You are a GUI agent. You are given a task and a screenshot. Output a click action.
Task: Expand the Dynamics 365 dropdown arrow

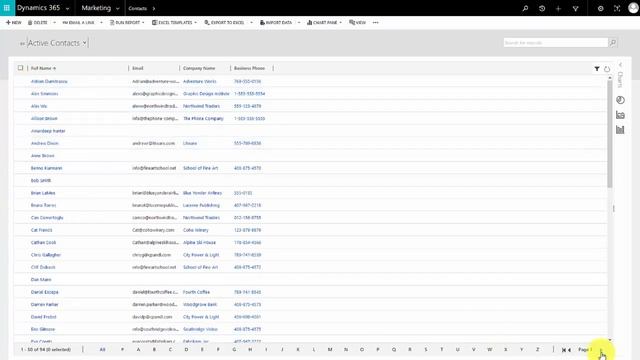[x=67, y=9]
